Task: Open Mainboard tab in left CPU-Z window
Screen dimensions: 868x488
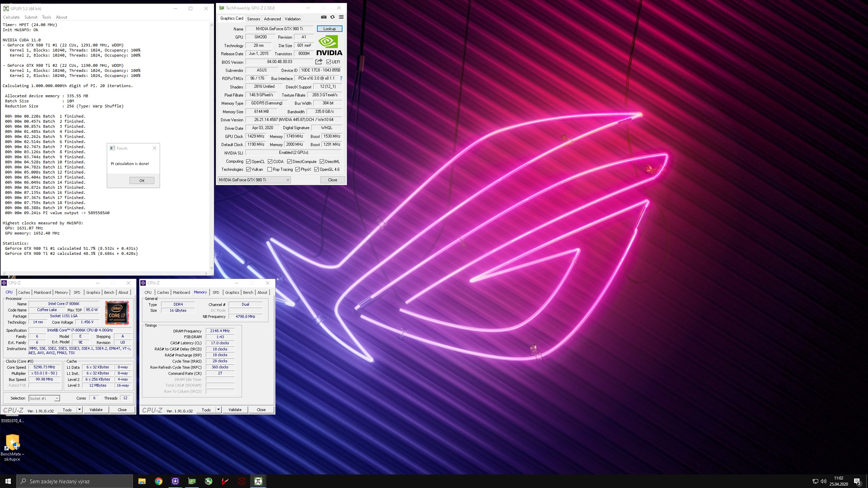Action: (42, 292)
